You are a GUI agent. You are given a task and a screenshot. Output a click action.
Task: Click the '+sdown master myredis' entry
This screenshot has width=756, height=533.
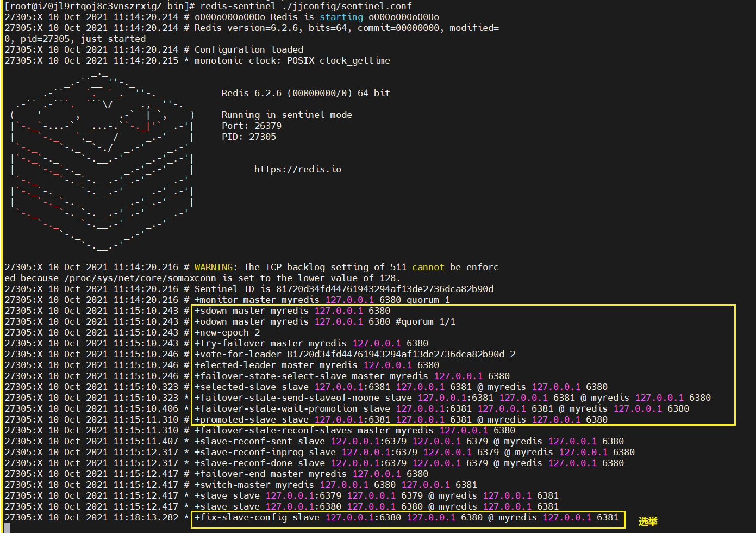pos(292,311)
